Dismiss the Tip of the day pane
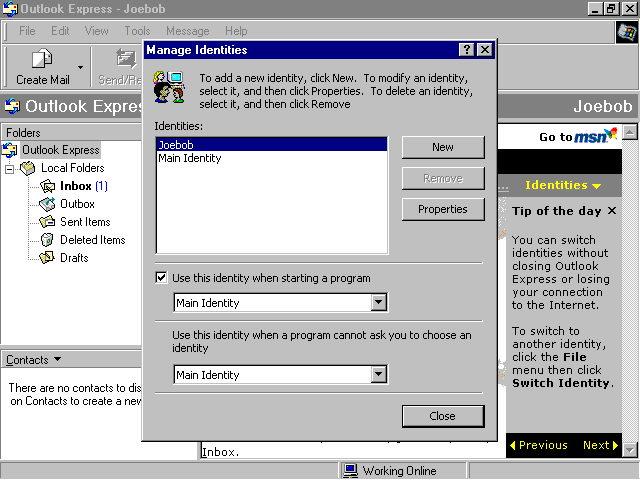This screenshot has width=640, height=480. click(x=611, y=211)
